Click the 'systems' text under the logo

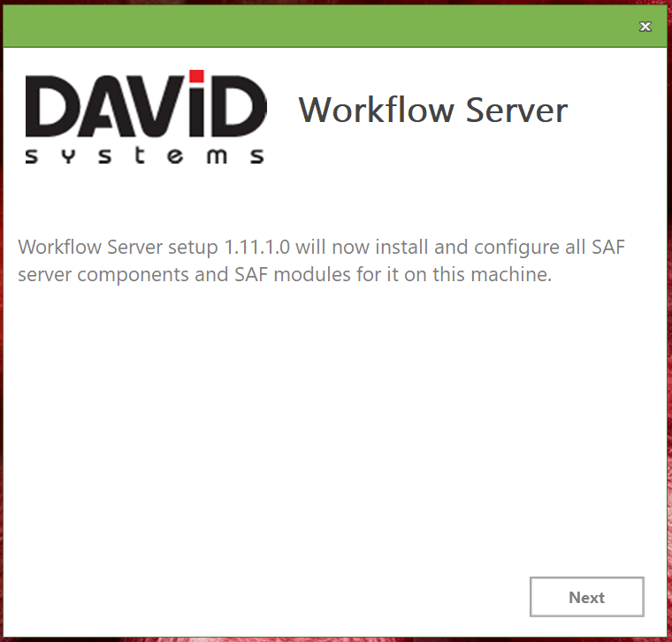click(x=145, y=157)
